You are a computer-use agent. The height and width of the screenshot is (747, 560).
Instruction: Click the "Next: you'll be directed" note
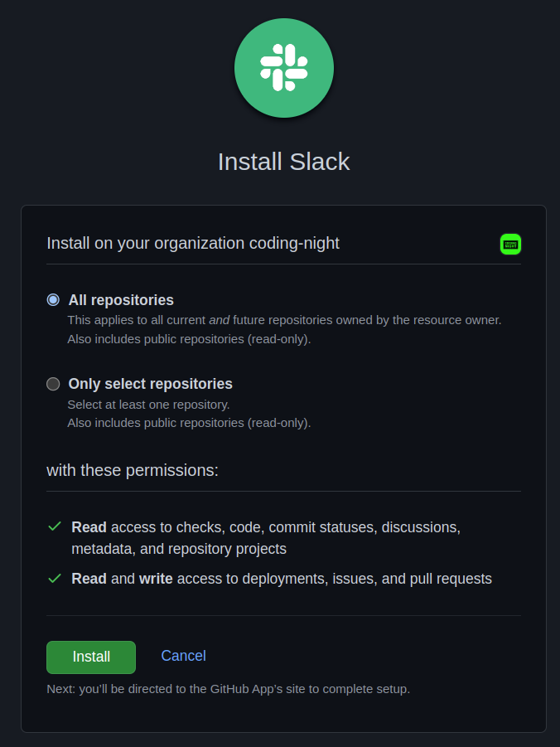click(228, 688)
